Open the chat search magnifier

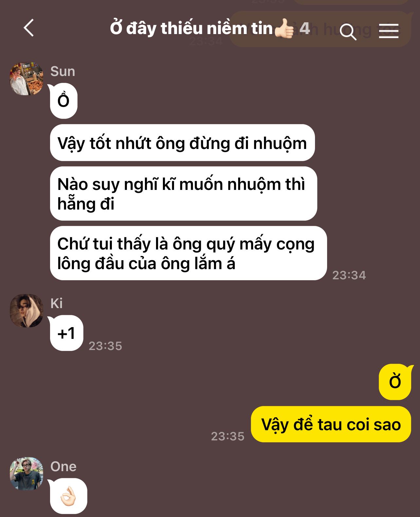coord(348,31)
